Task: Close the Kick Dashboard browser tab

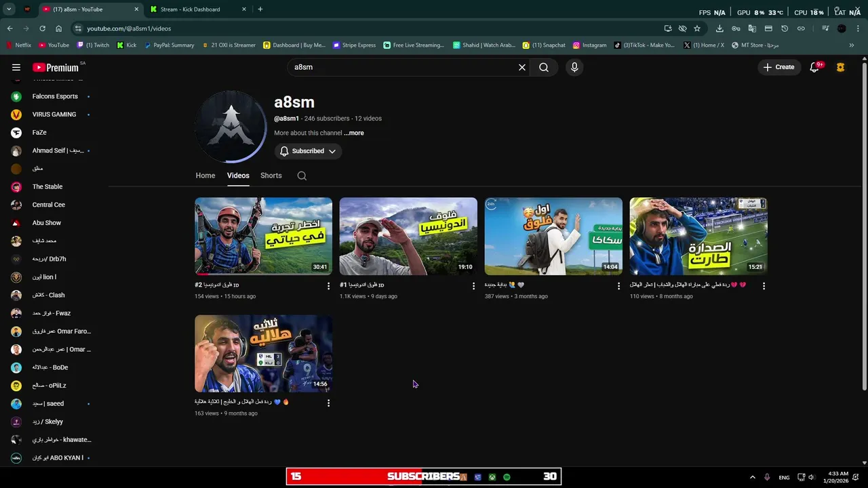Action: point(244,9)
